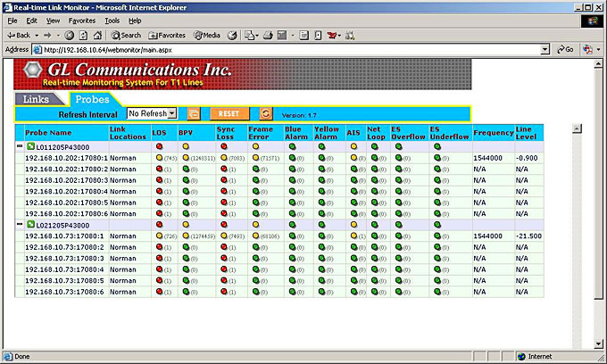The width and height of the screenshot is (607, 364).
Task: Click the green L011205P43000 probe icon
Action: point(30,146)
